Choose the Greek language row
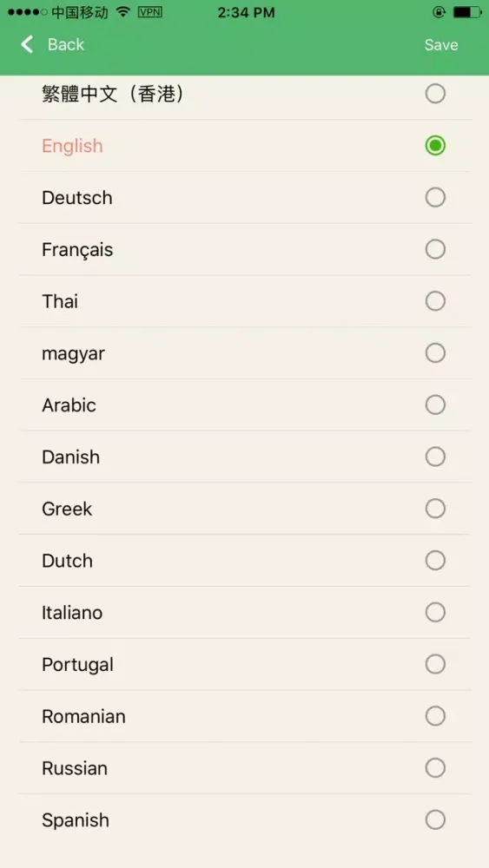Screen dimensions: 489x868 [245, 509]
